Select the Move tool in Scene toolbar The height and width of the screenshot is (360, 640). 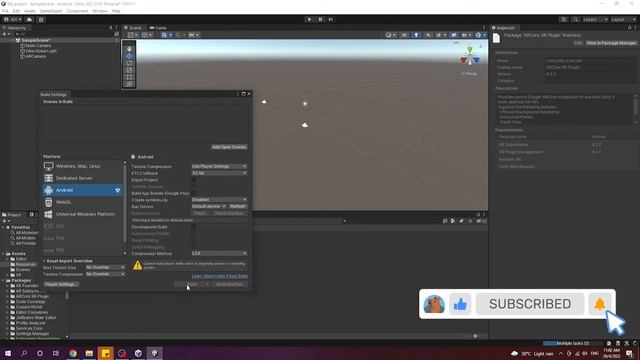[x=129, y=56]
